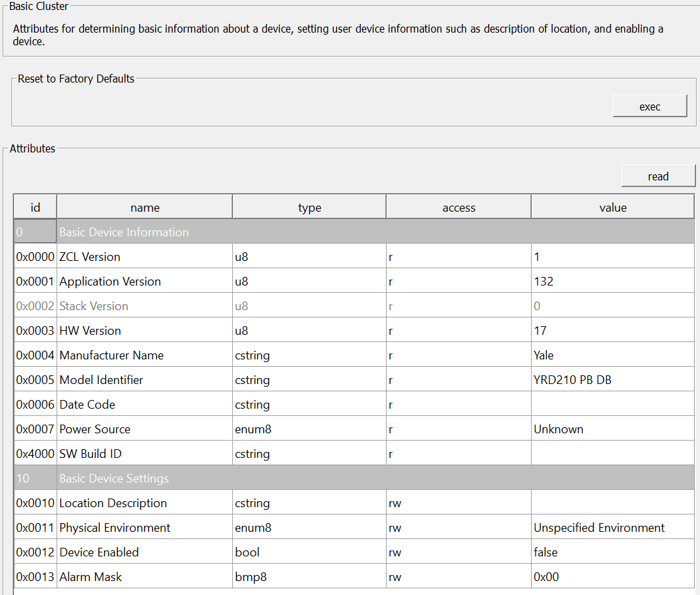The image size is (700, 595).
Task: Select the Basic Device Information group row
Action: pyautogui.click(x=354, y=232)
